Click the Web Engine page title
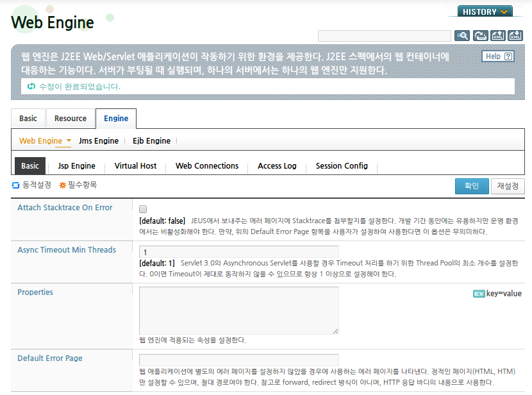This screenshot has height=395, width=532. (53, 22)
